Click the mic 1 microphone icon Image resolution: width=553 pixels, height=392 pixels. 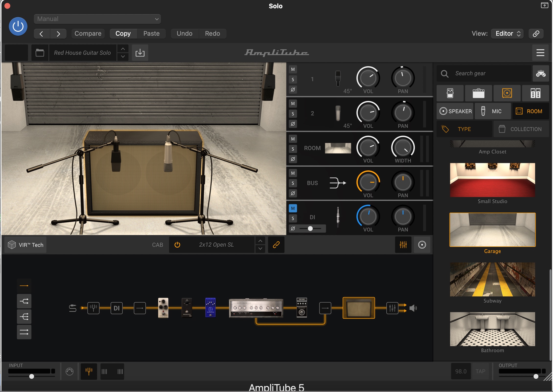tap(338, 79)
